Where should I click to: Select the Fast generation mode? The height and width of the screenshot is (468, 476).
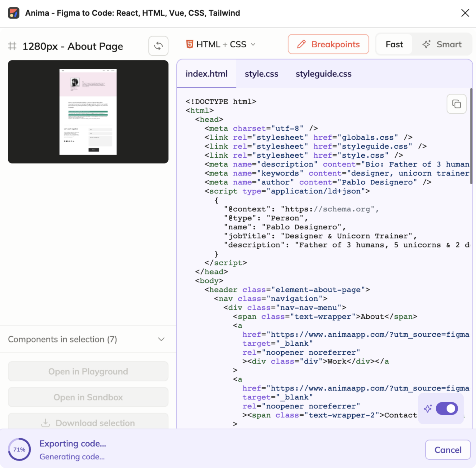click(394, 44)
